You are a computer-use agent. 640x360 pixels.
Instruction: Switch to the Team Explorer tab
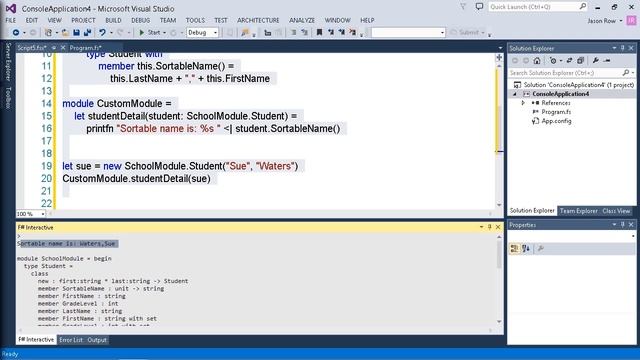coord(578,211)
